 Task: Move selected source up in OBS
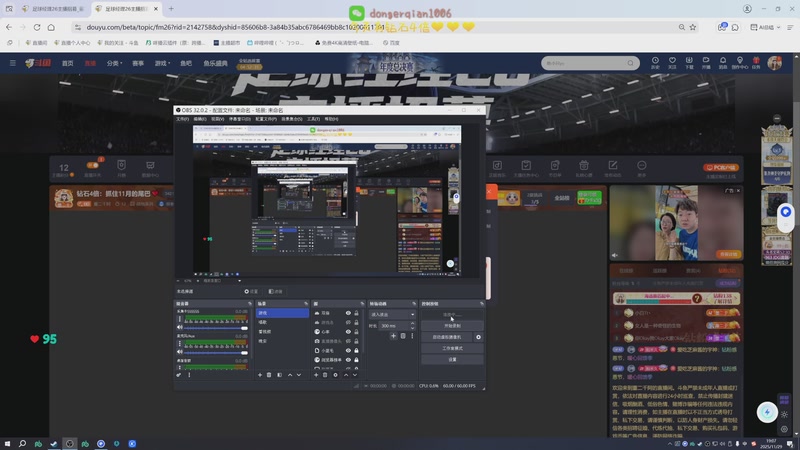click(x=345, y=375)
